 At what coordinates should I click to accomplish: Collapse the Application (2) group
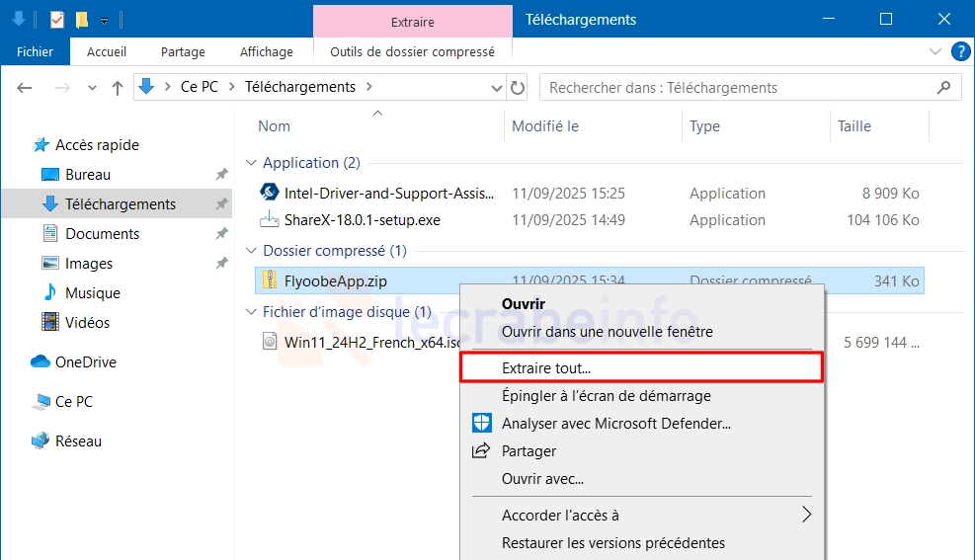251,163
